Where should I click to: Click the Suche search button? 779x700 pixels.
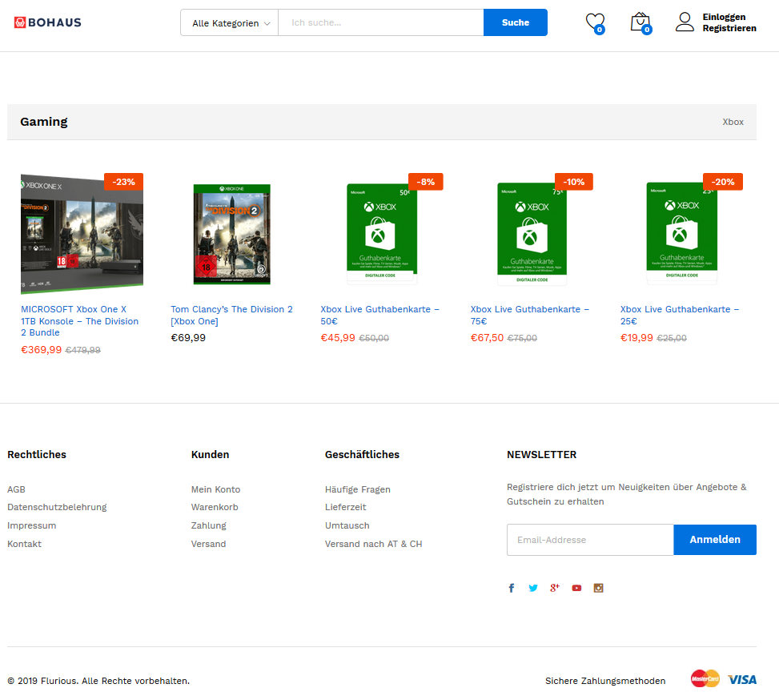pyautogui.click(x=516, y=22)
